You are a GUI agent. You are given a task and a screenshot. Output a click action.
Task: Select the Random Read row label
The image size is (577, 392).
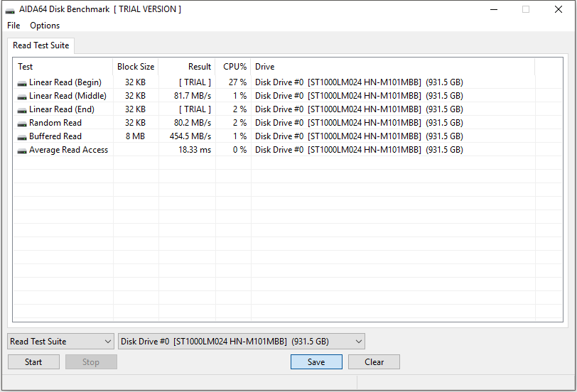tap(55, 123)
